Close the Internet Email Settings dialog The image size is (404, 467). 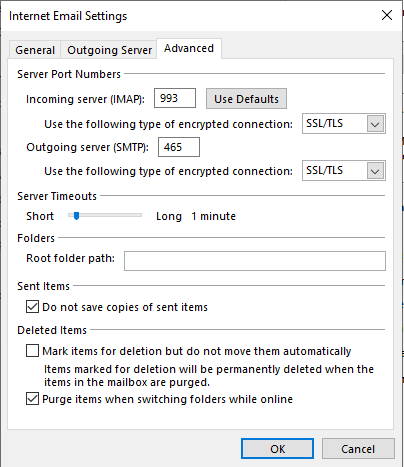(x=387, y=15)
